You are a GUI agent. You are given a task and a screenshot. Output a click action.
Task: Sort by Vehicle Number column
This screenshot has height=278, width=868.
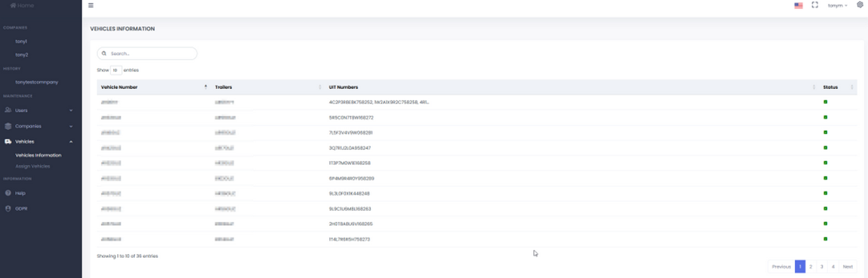coord(153,87)
